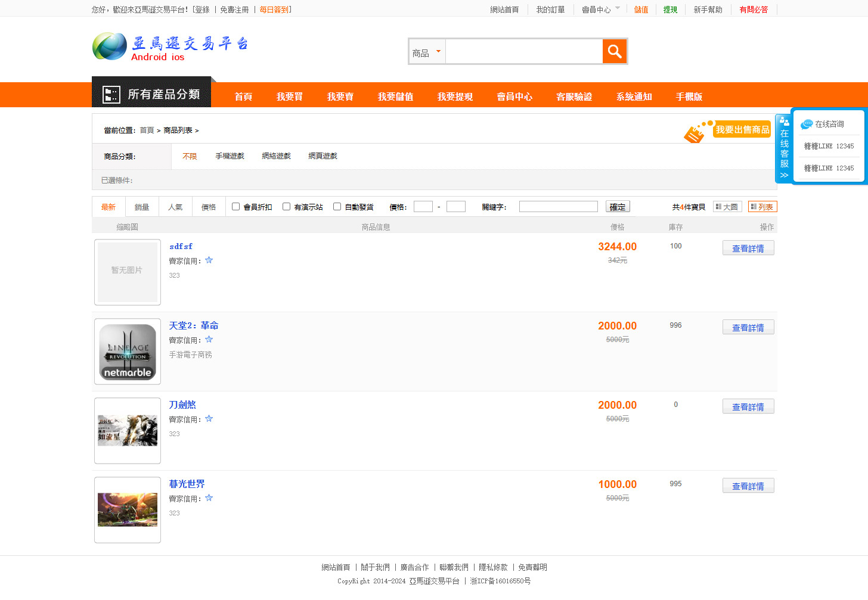Open the 我要買 navigation menu item
The height and width of the screenshot is (600, 868).
pos(289,97)
